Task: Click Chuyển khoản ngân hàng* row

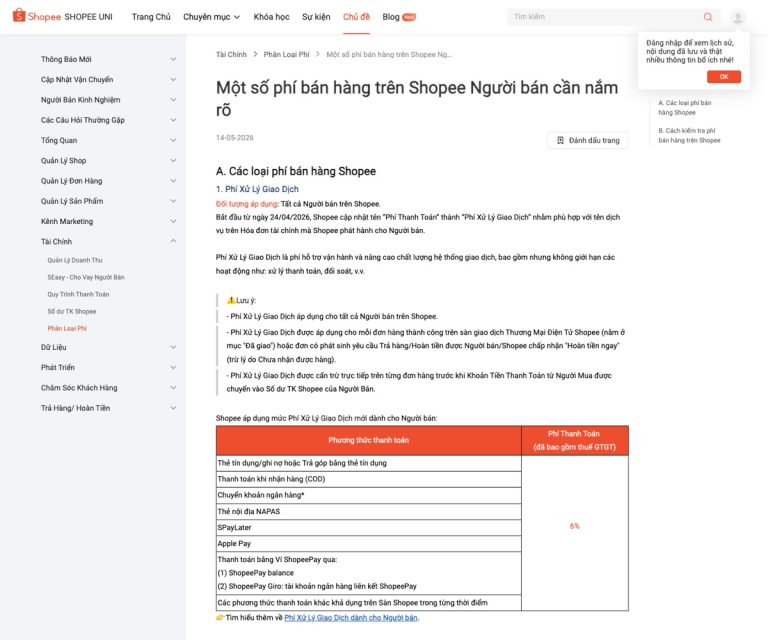Action: click(368, 495)
